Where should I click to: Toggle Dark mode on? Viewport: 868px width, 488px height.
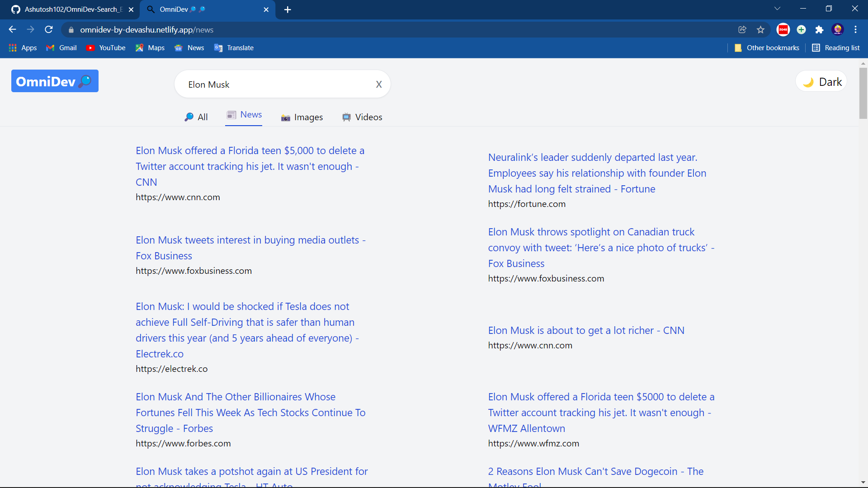tap(821, 81)
